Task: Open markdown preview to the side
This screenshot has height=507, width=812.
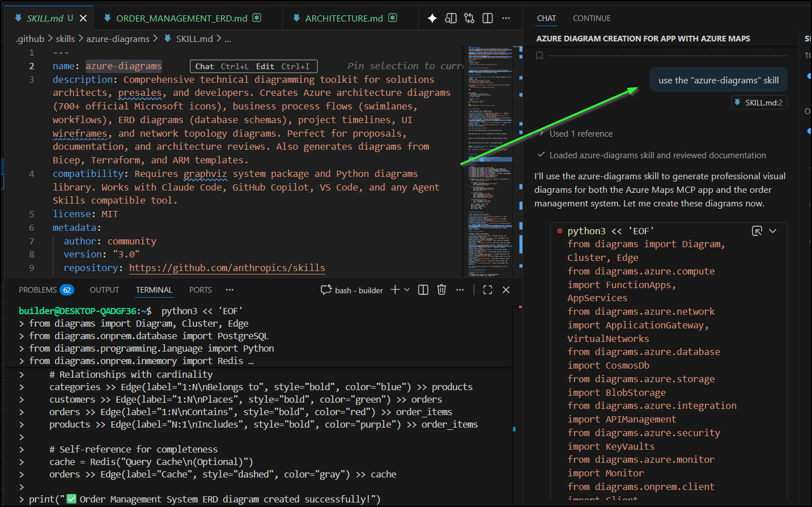Action: [450, 18]
